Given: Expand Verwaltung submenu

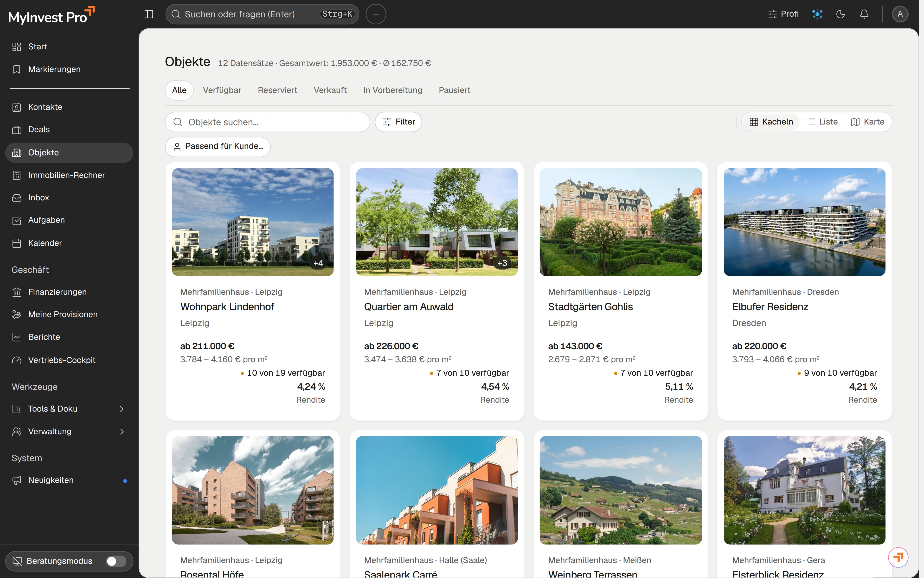Looking at the screenshot, I should point(70,432).
